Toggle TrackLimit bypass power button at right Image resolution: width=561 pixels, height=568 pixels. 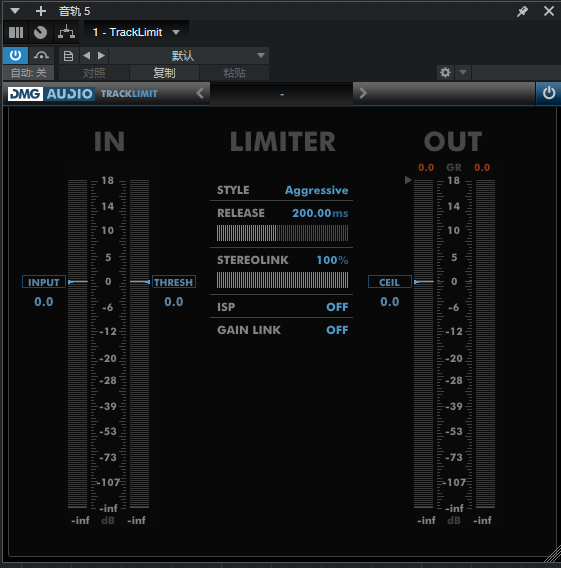(548, 93)
